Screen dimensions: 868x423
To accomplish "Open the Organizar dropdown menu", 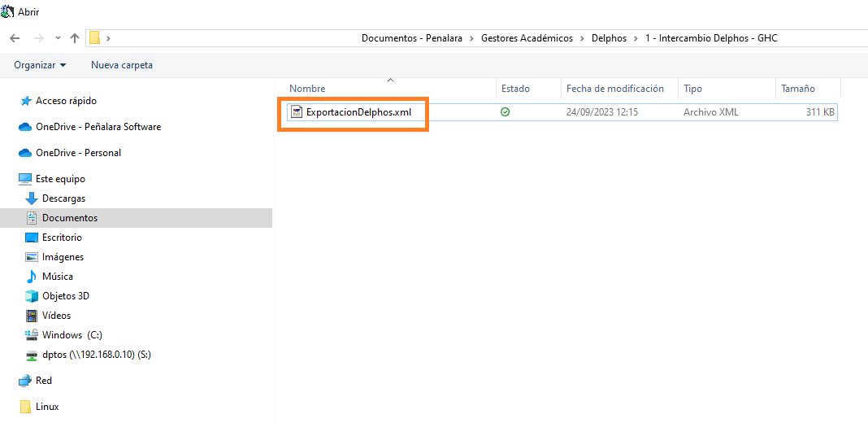I will 40,65.
